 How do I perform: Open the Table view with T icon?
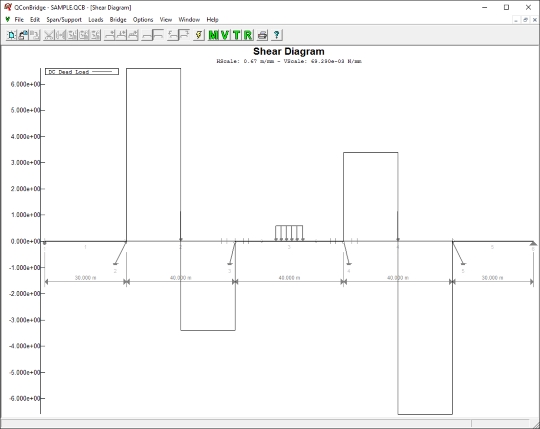tap(236, 35)
